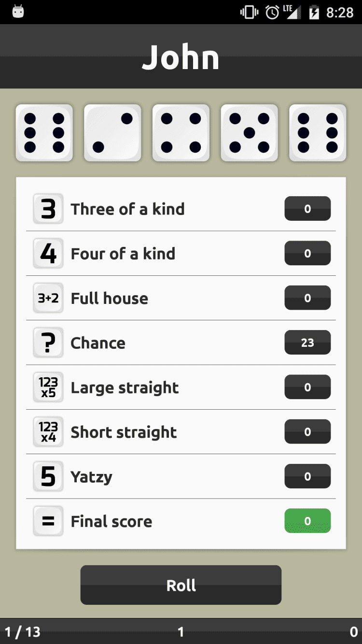Tap the Final score equals icon

pos(48,521)
